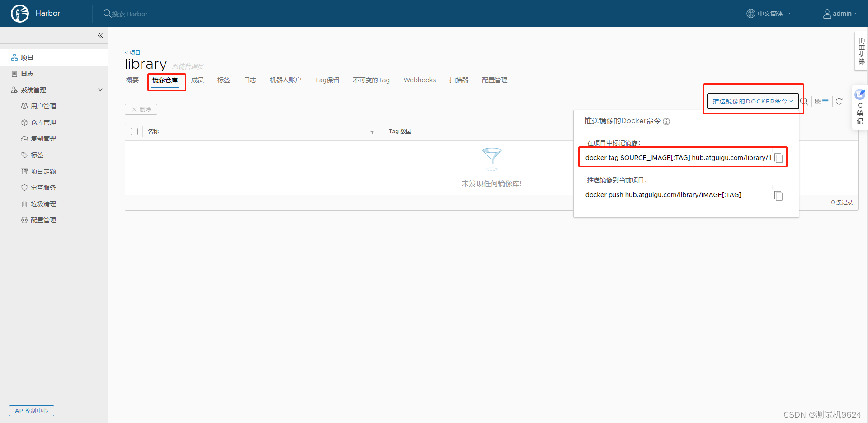Switch to the 配置管理 project tab
Screen dimensions: 868x423
(495, 80)
